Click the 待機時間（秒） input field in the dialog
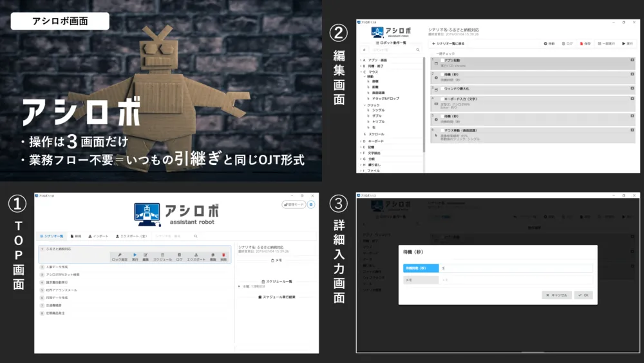The width and height of the screenshot is (644, 363). [x=516, y=268]
